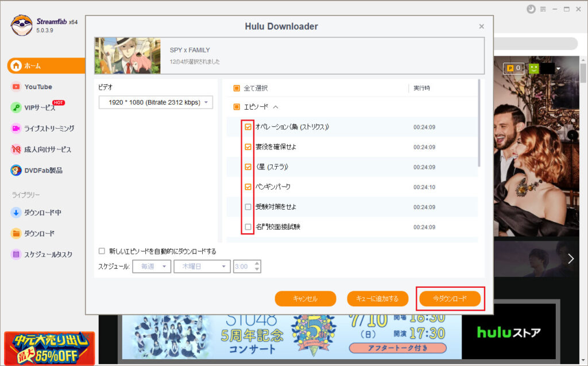The height and width of the screenshot is (366, 588).
Task: Open the 木曜日 weekday dropdown
Action: pos(202,267)
